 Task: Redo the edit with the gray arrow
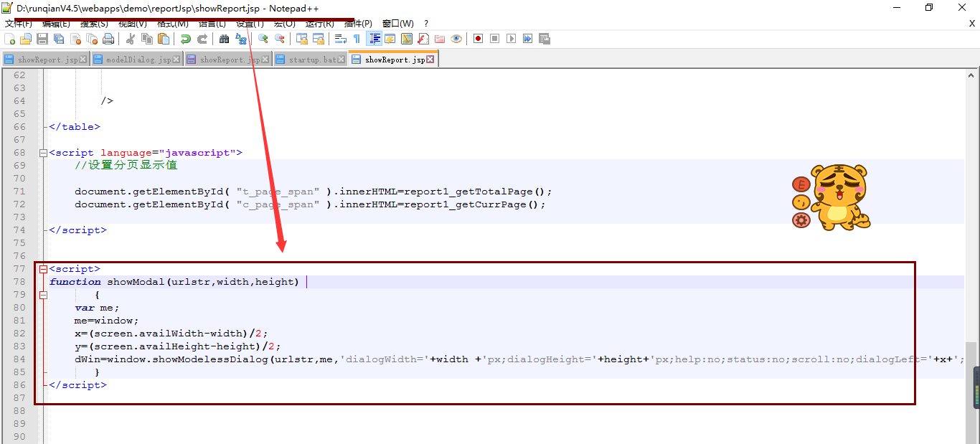point(202,39)
